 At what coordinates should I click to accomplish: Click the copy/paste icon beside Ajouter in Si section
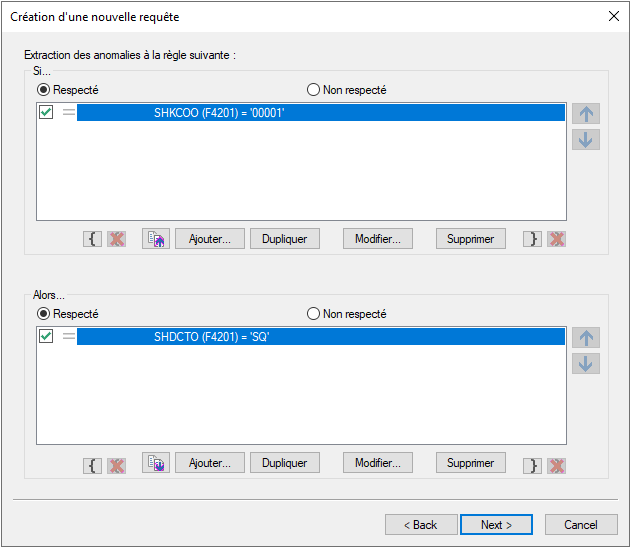point(155,239)
